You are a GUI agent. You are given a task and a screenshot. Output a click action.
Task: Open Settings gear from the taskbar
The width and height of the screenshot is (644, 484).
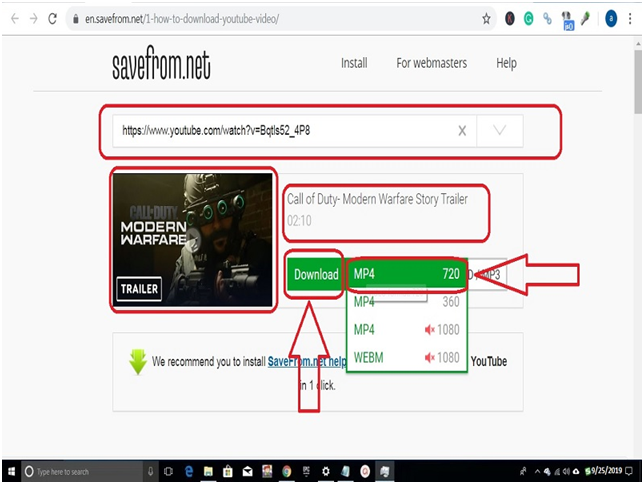(326, 472)
